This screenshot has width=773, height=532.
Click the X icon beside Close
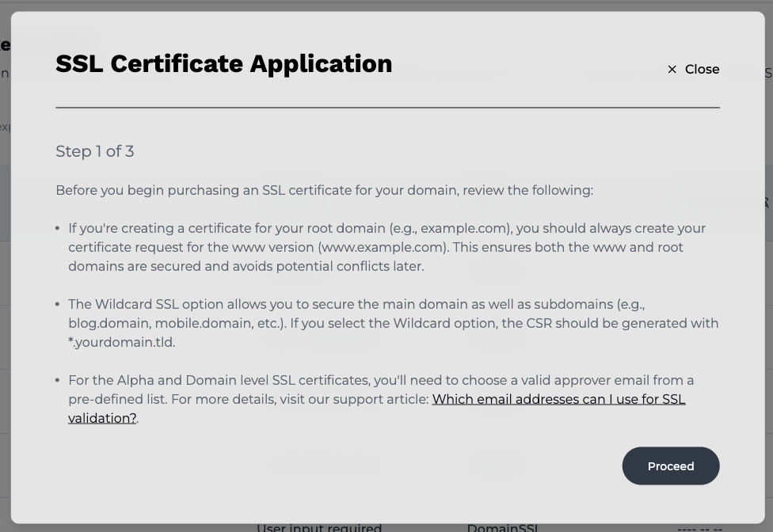click(x=672, y=70)
